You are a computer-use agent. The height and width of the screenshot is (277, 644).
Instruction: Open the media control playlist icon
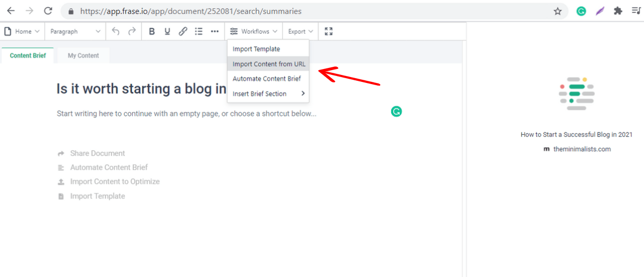click(636, 11)
